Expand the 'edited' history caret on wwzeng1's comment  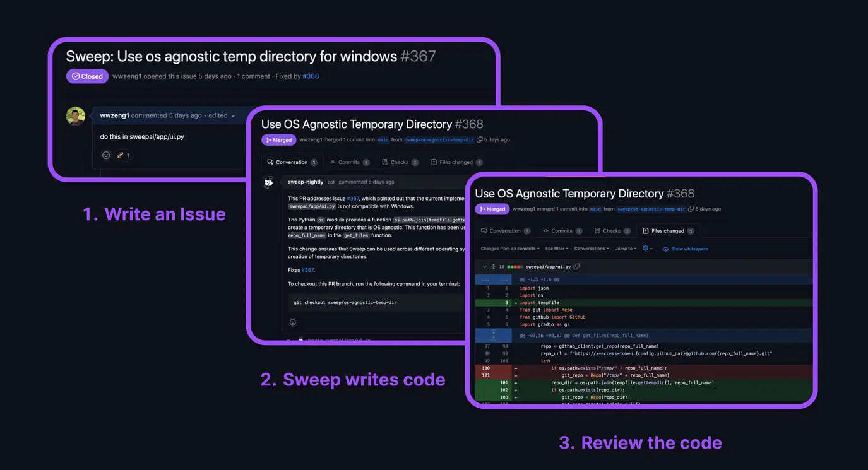[x=233, y=116]
